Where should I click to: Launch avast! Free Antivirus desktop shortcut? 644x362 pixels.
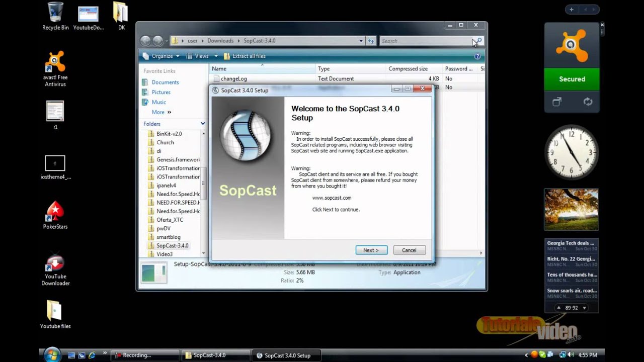[x=55, y=68]
